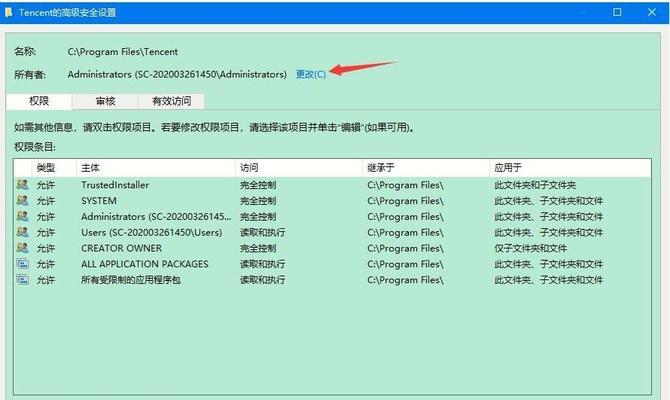This screenshot has height=400, width=670.
Task: Click user icon of SYSTEM row
Action: coord(23,200)
